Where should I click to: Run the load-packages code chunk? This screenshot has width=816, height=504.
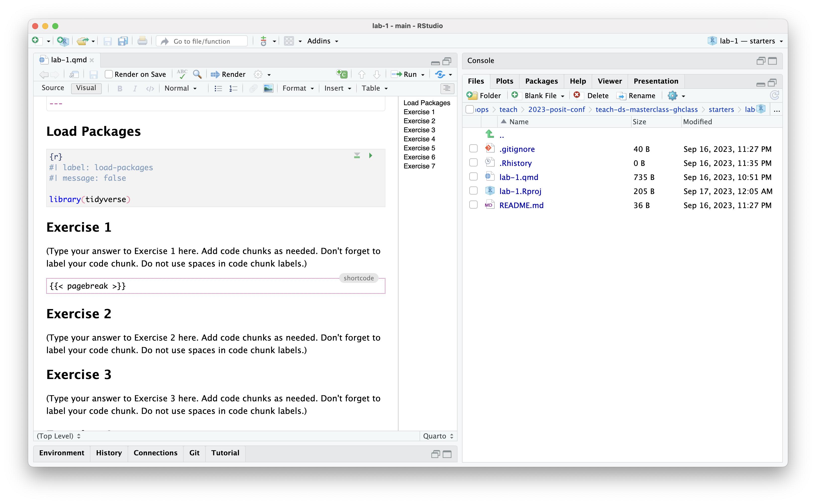click(370, 156)
